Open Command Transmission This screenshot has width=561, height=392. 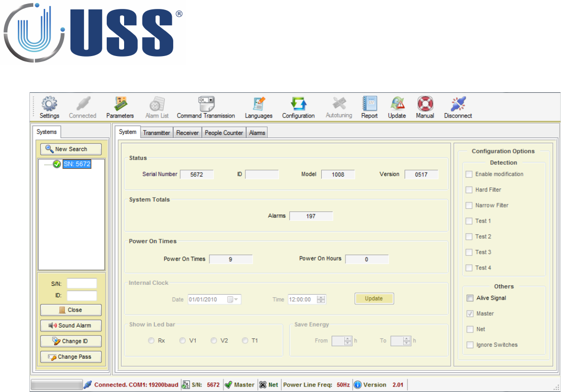pos(206,107)
